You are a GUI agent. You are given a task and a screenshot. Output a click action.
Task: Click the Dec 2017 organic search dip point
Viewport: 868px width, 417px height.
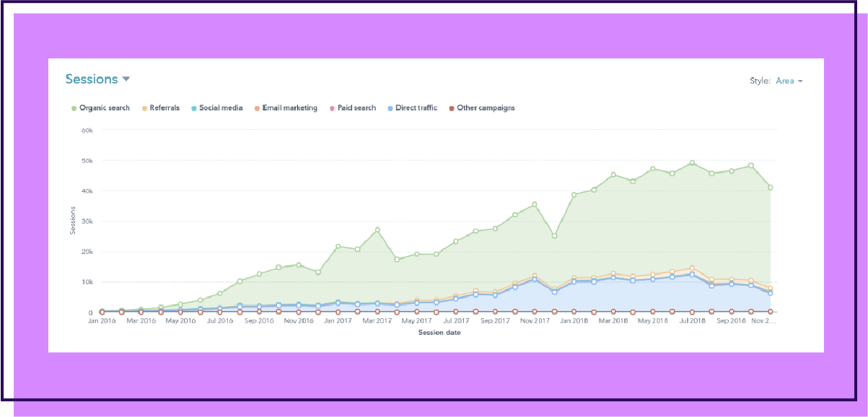[x=554, y=236]
